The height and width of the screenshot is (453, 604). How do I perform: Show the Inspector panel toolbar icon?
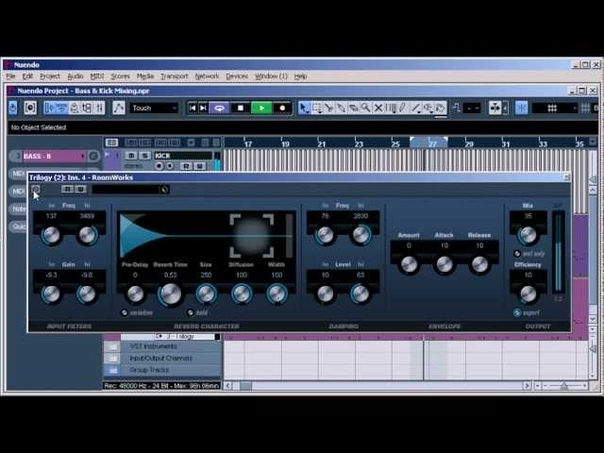(x=50, y=108)
